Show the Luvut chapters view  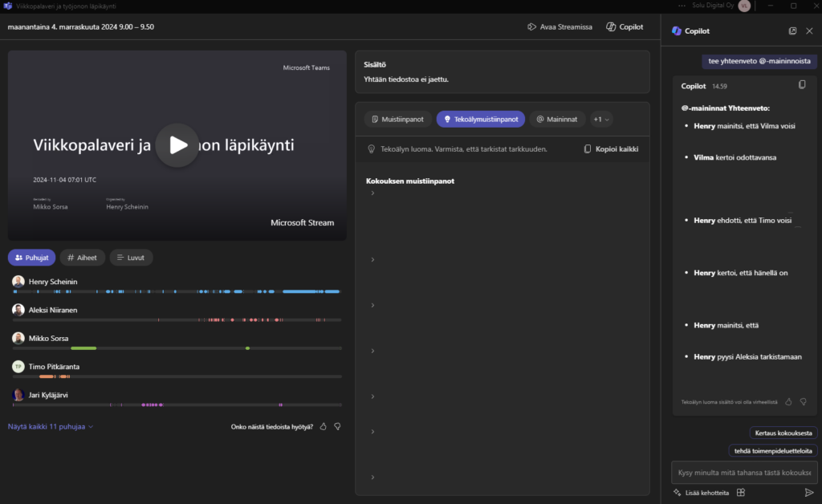click(x=131, y=258)
